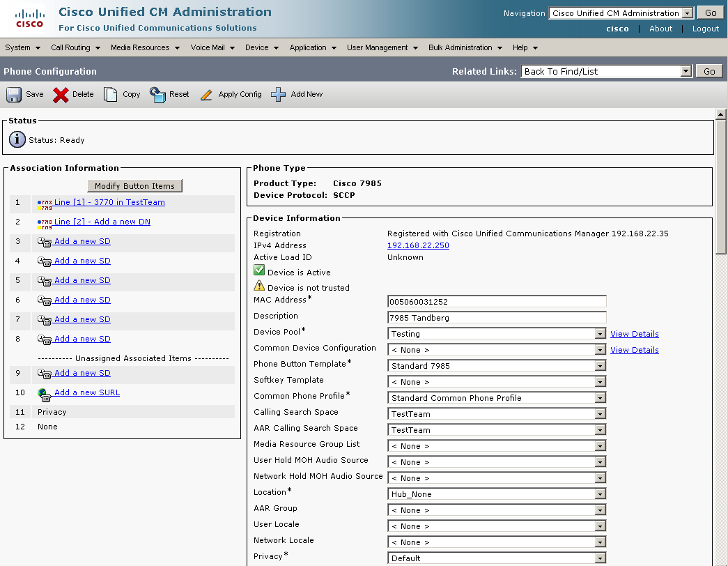Screen dimensions: 728x566
Task: Open the Line [1] - 3770 in TestTeam link
Action: point(109,202)
